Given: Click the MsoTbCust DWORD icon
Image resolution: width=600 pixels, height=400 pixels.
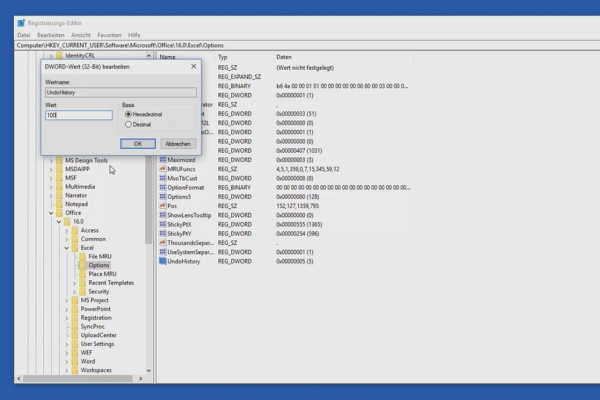Looking at the screenshot, I should pyautogui.click(x=163, y=178).
